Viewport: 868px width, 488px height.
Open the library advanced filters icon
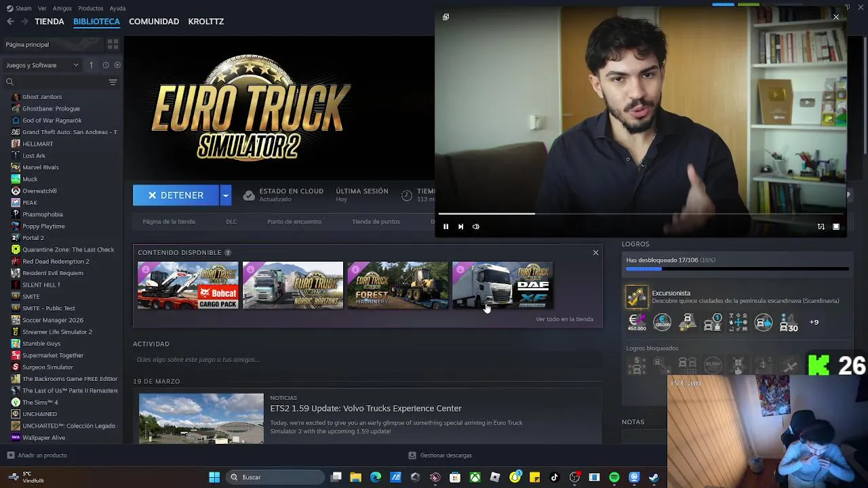click(113, 82)
